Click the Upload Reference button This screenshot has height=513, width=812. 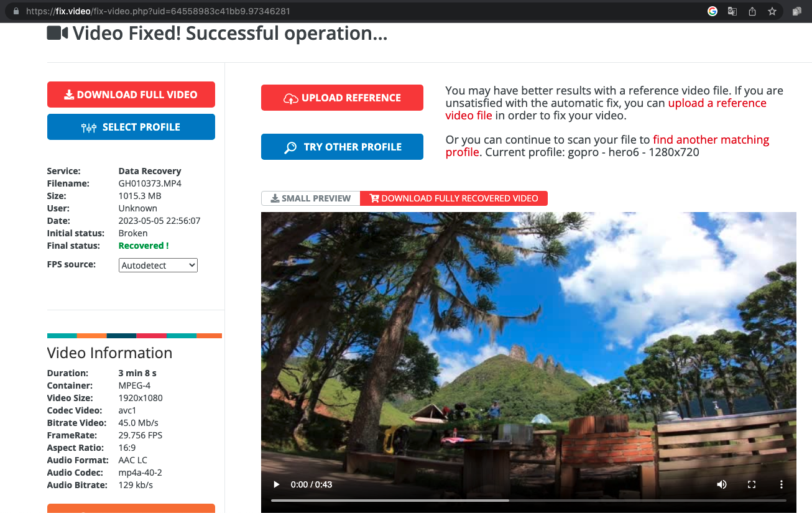[x=342, y=98]
